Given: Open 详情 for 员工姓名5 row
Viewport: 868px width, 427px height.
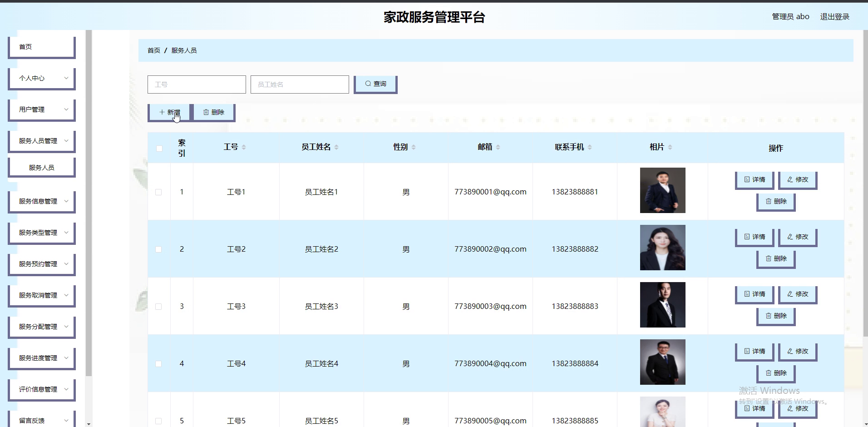Looking at the screenshot, I should [755, 409].
